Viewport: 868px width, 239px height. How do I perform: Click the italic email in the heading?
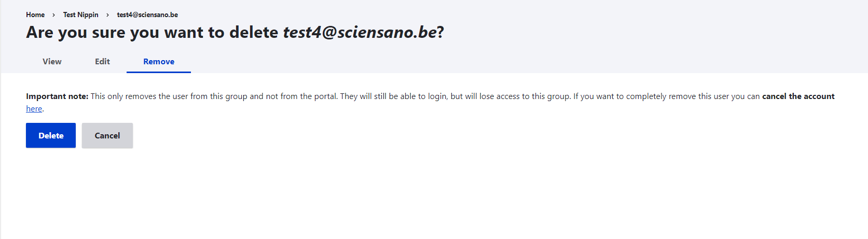click(360, 32)
